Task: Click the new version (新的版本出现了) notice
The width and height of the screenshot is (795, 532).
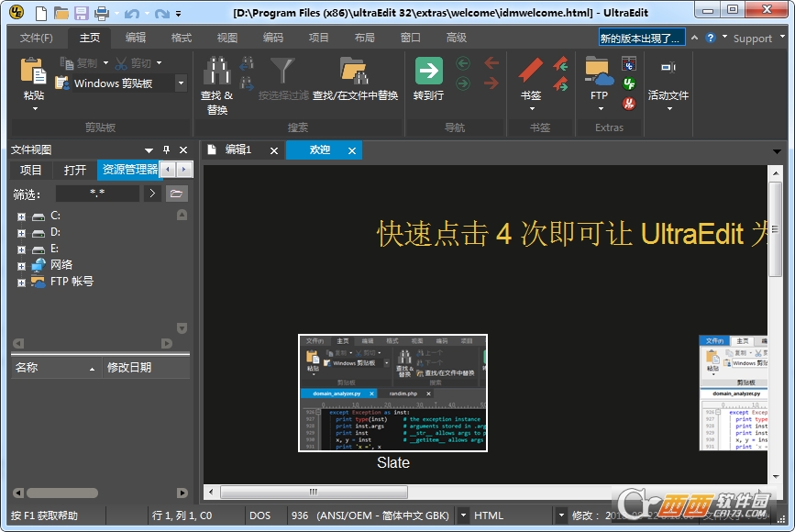Action: pos(641,38)
